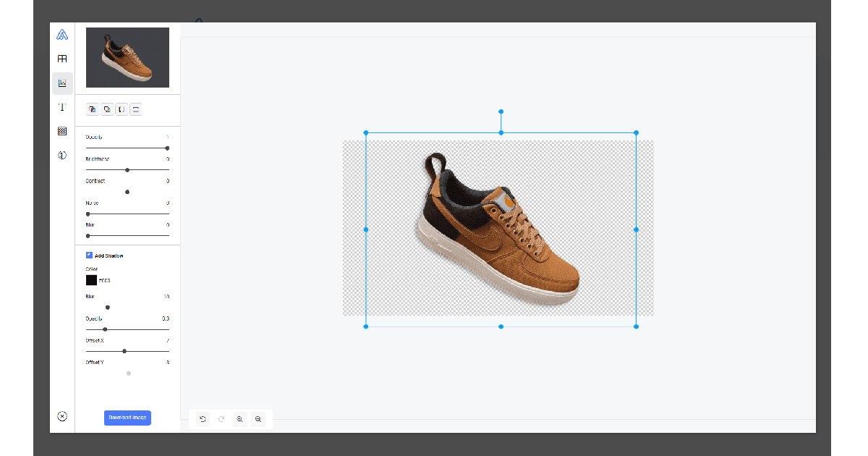Click the bottom-right selection resize handle

pos(636,326)
